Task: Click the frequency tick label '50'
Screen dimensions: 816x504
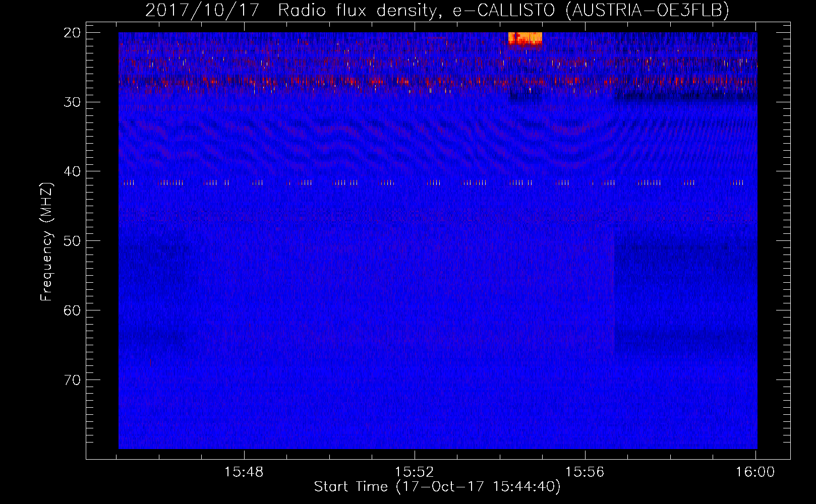Action: click(x=73, y=241)
